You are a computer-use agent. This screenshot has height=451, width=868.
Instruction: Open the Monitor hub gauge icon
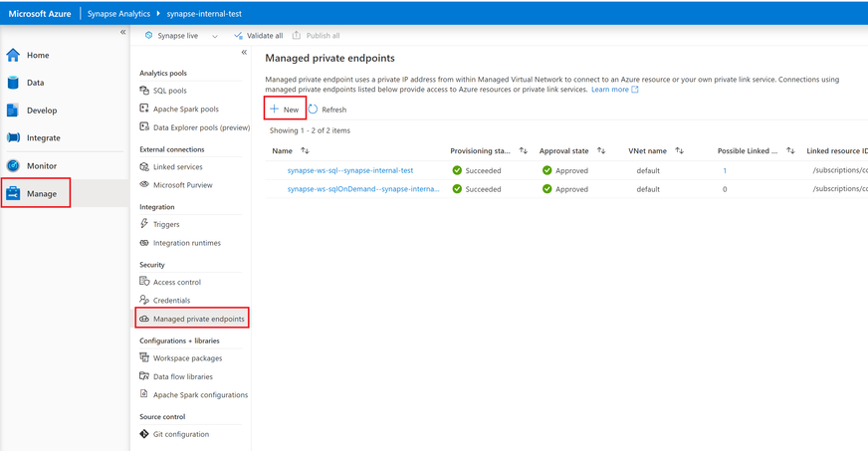13,165
